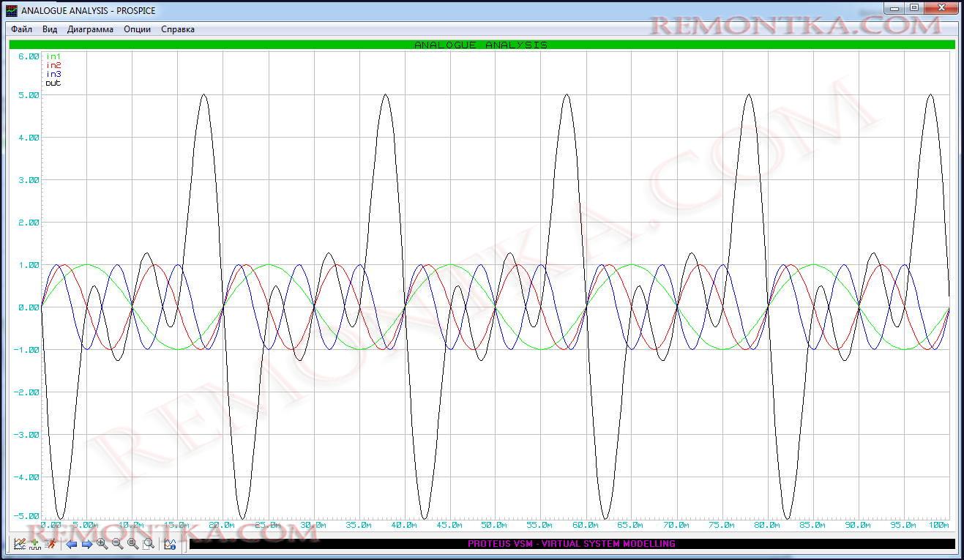
Task: Click the 0.00 value on the Y axis
Action: click(29, 307)
